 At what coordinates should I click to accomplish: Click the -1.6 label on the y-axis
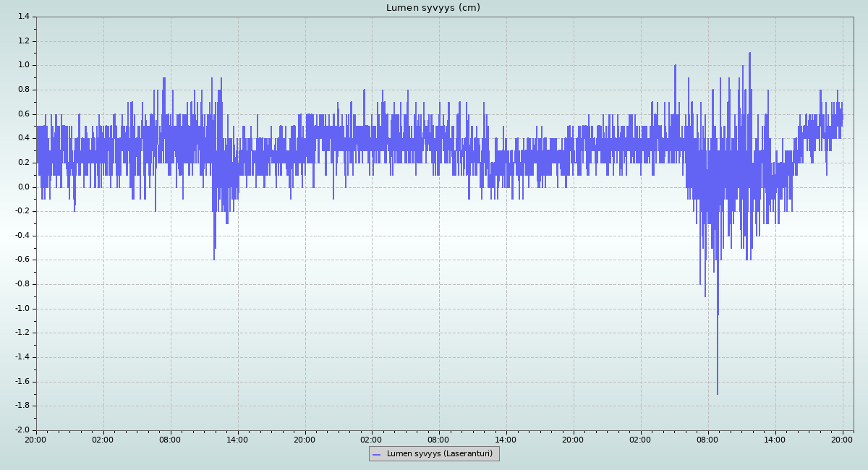pyautogui.click(x=22, y=382)
